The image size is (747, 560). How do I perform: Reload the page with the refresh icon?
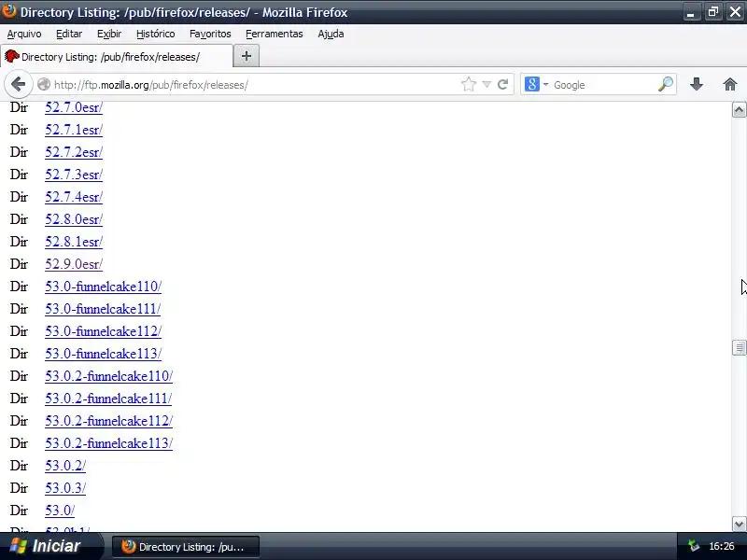pos(503,84)
